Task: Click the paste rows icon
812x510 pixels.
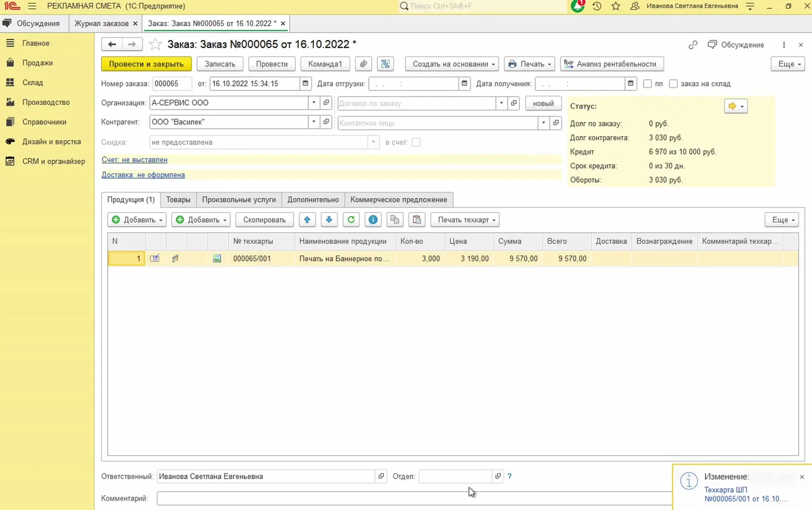Action: coord(417,219)
